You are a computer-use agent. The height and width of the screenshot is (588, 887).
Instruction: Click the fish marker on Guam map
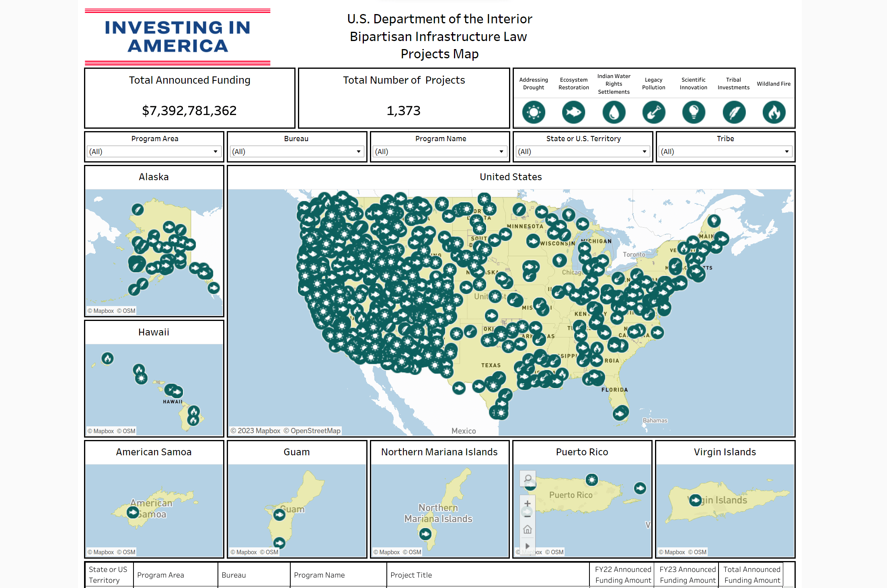tap(279, 514)
